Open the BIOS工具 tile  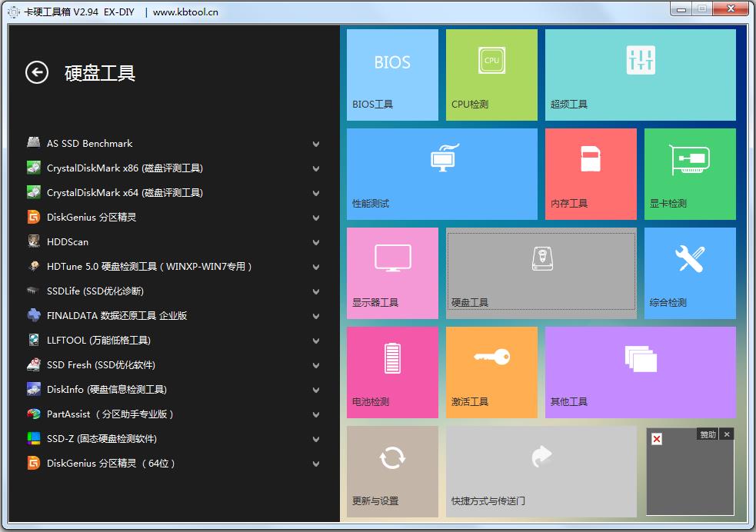pyautogui.click(x=392, y=75)
